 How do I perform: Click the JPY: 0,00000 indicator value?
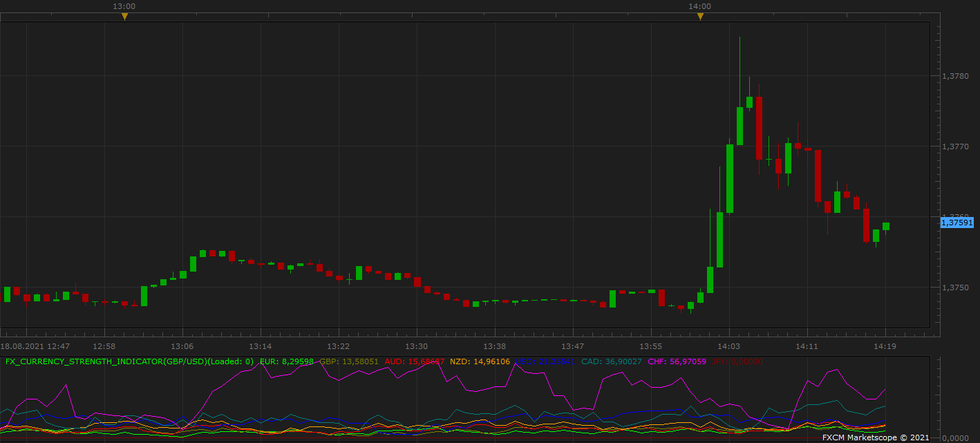[737, 361]
